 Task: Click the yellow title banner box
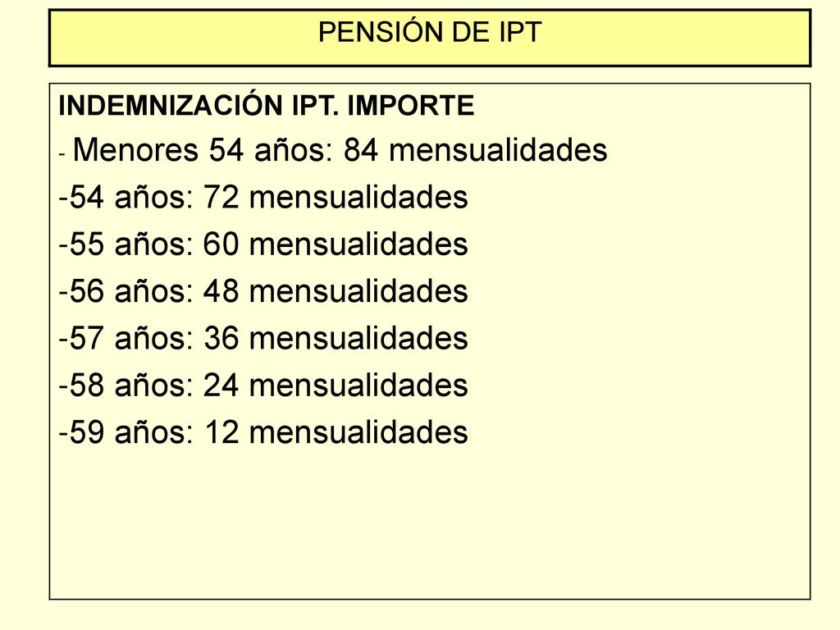430,38
